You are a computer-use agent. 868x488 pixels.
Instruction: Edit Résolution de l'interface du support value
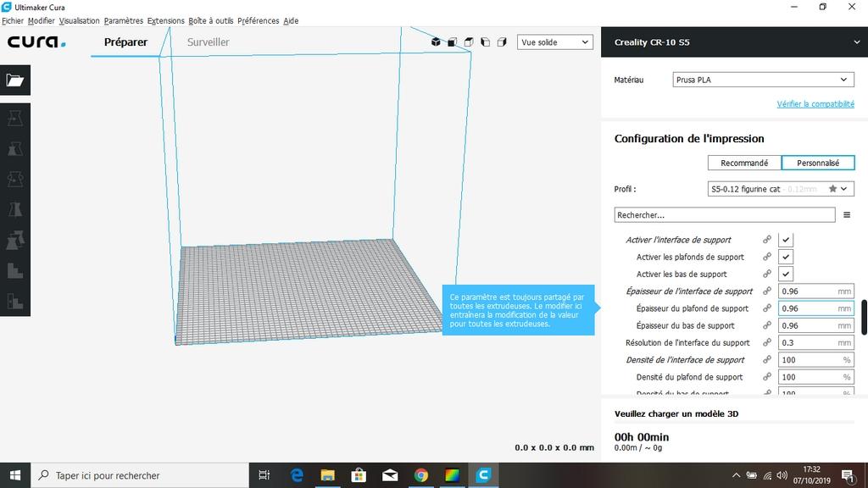[x=816, y=342]
